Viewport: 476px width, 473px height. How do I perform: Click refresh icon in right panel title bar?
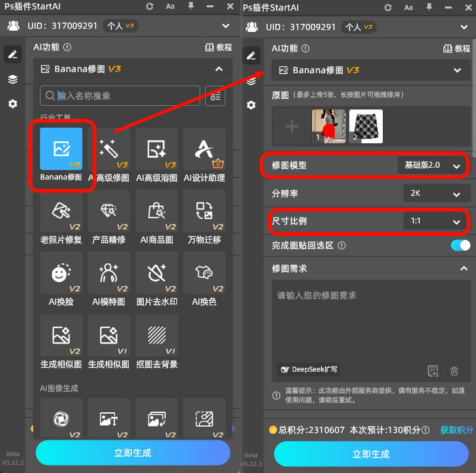tap(388, 8)
